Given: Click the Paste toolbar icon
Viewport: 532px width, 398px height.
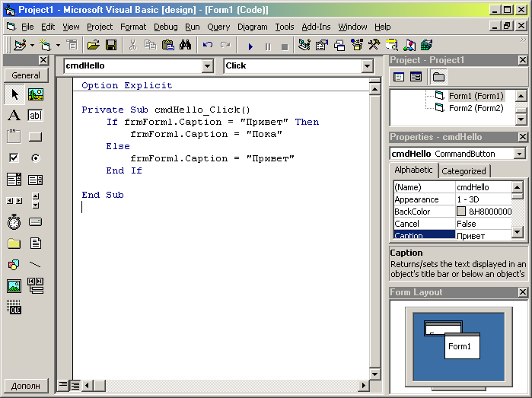Looking at the screenshot, I should [168, 45].
